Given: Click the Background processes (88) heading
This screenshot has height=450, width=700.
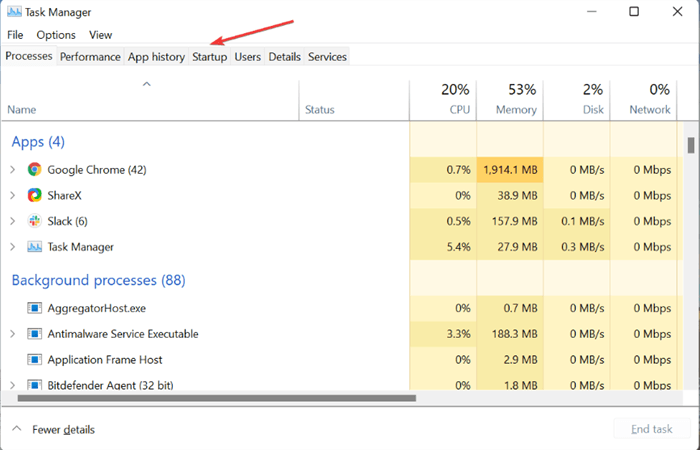Looking at the screenshot, I should coord(98,280).
